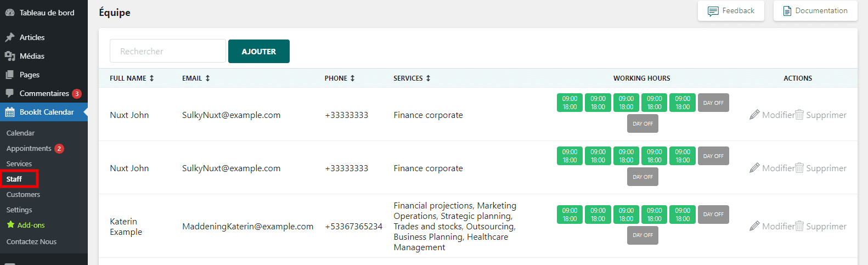This screenshot has height=265, width=868.
Task: Click the BookIt Calendar icon
Action: [10, 112]
